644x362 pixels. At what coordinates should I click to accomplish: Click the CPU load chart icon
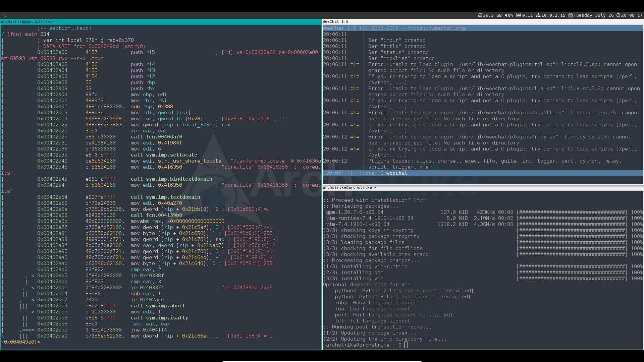tap(519, 15)
